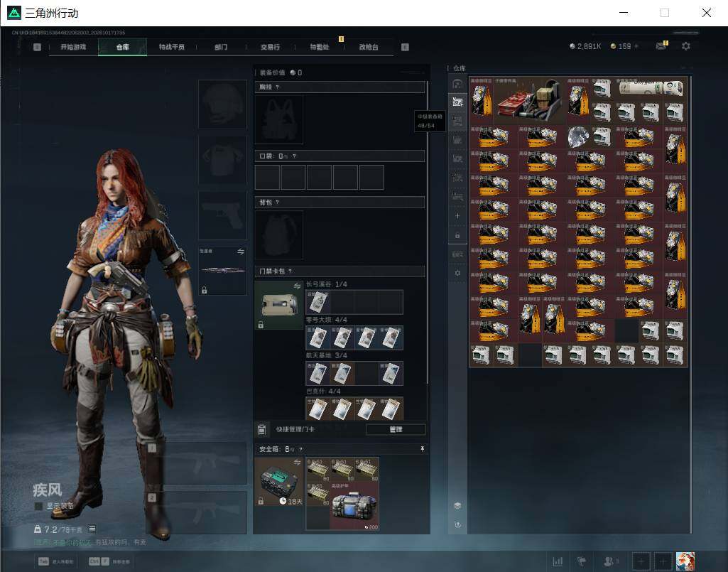Select the empty helmet equipment slot
This screenshot has height=572, width=728.
coord(222,104)
